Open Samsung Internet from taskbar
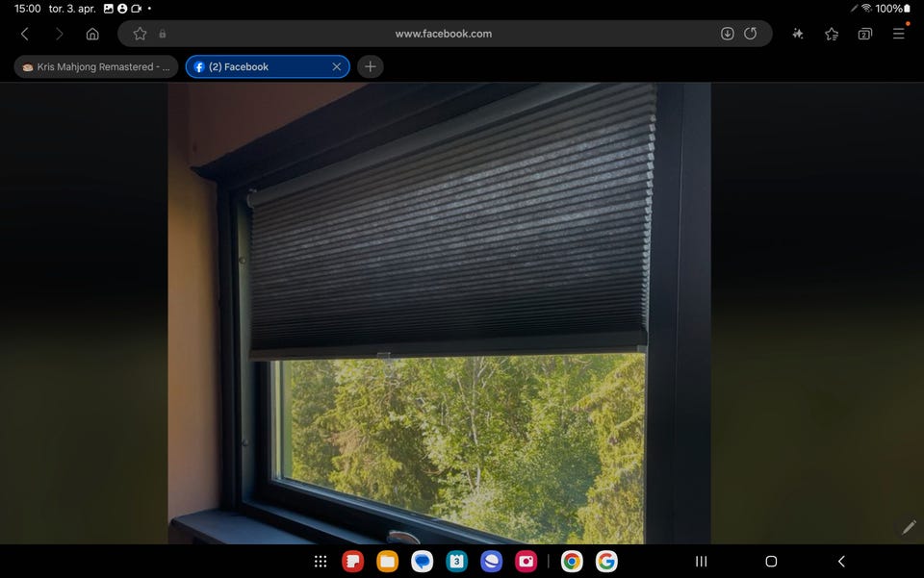 click(x=491, y=562)
